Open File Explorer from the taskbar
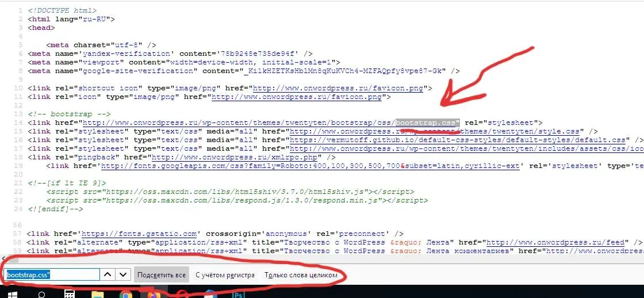 click(x=97, y=295)
